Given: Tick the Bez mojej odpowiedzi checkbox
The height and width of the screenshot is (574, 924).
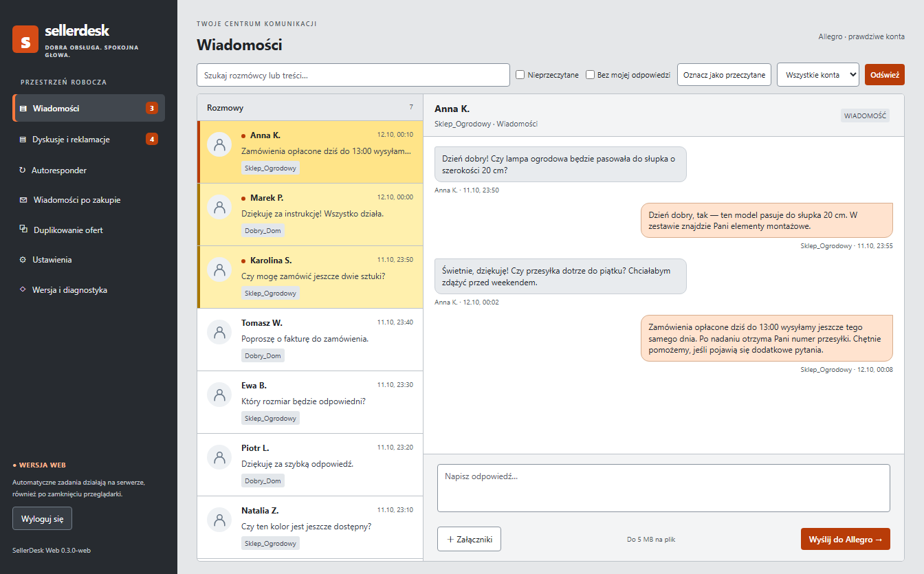Looking at the screenshot, I should point(590,75).
